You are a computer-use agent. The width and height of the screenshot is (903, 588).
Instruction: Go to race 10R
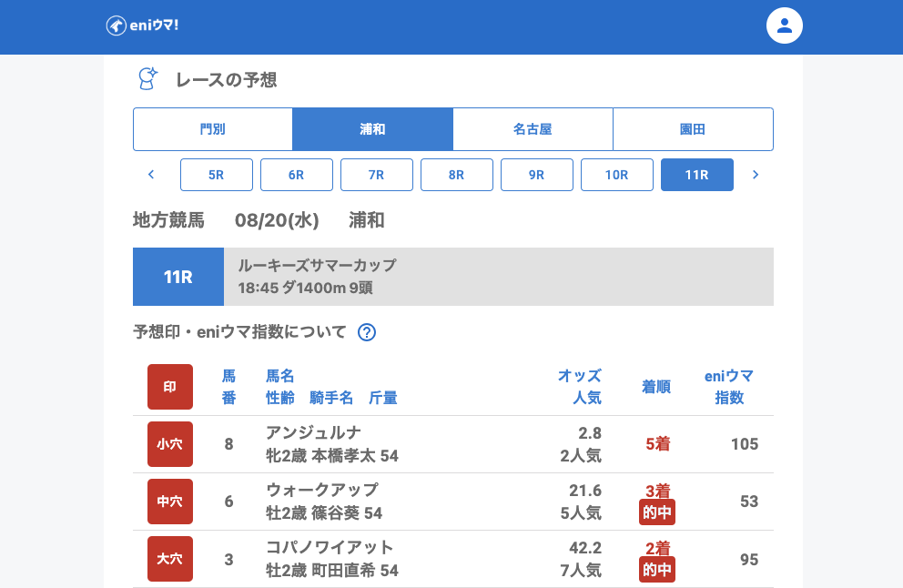coord(617,175)
